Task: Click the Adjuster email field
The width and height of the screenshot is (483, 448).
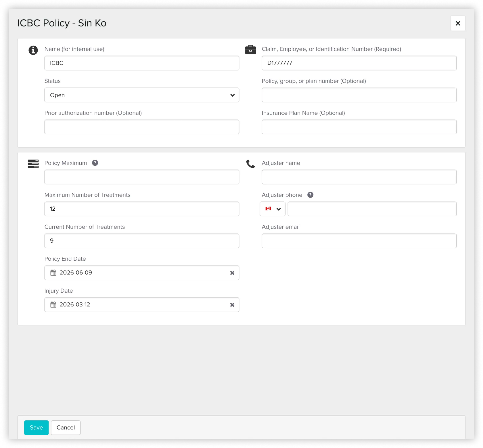Action: pos(359,241)
